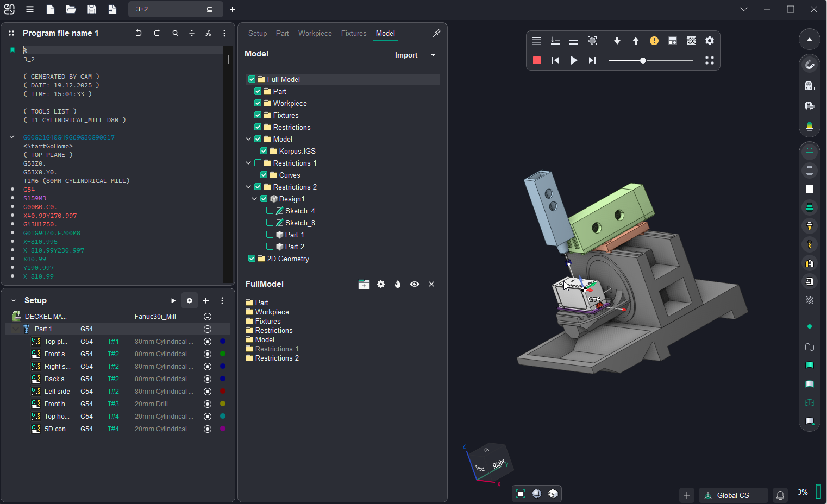Viewport: 827px width, 504px height.
Task: Pin the Model panel
Action: pyautogui.click(x=436, y=33)
